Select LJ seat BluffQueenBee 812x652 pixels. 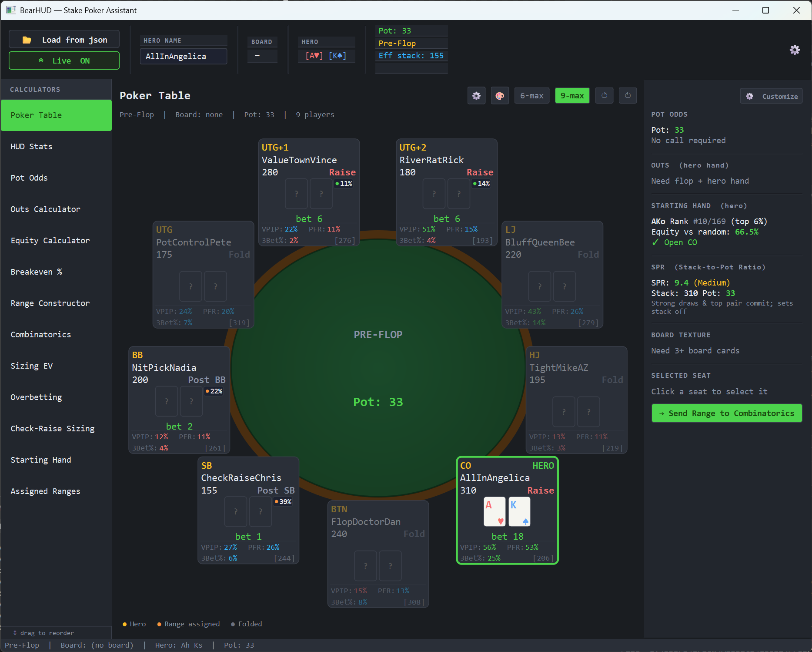click(552, 275)
